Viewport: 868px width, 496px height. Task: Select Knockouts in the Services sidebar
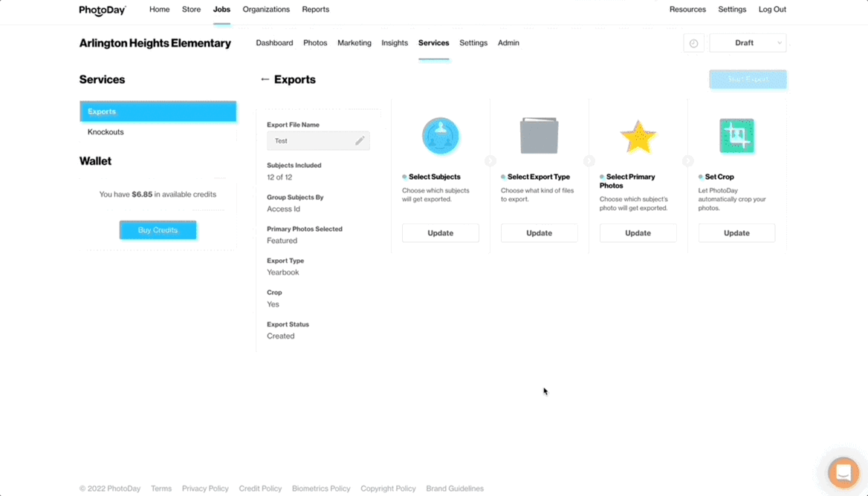106,132
